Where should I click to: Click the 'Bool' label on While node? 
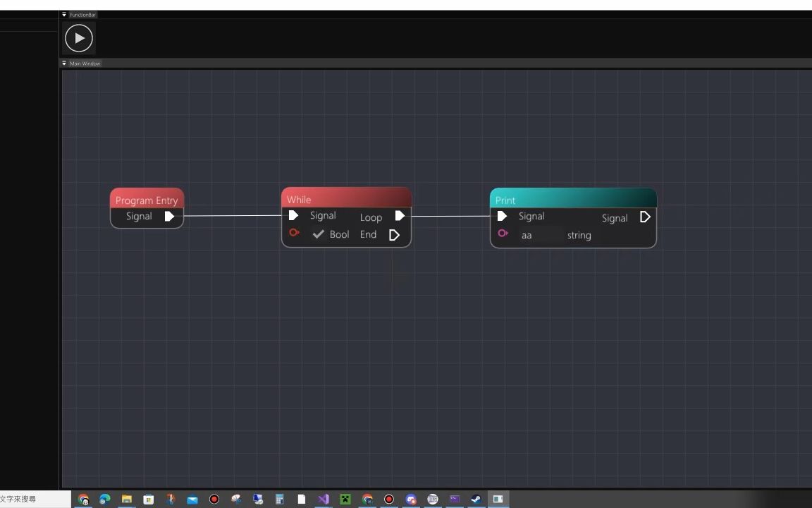pyautogui.click(x=339, y=234)
